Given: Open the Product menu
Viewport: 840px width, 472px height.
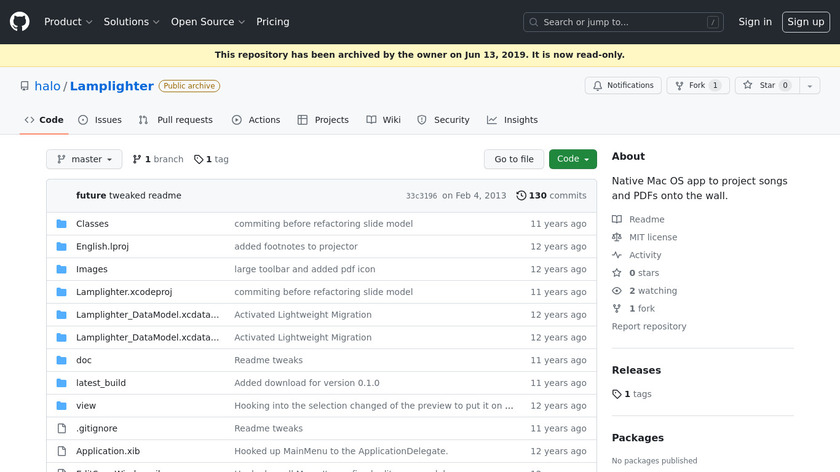Looking at the screenshot, I should pyautogui.click(x=68, y=22).
